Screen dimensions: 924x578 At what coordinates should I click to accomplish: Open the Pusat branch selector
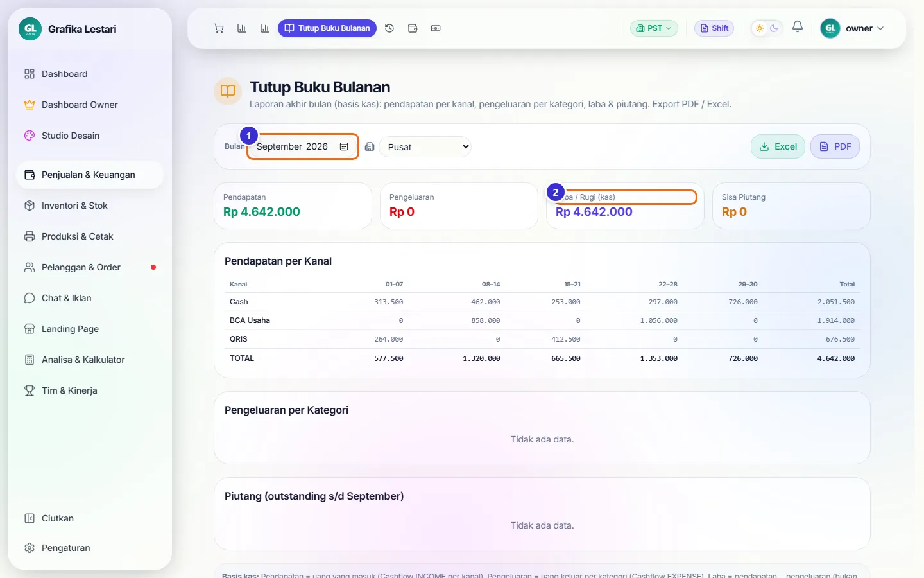pyautogui.click(x=425, y=146)
